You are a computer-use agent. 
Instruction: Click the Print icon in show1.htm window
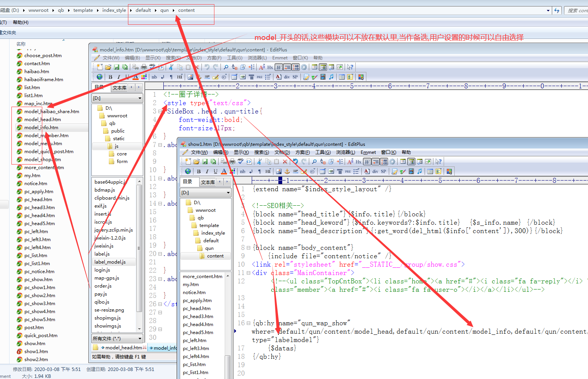pyautogui.click(x=232, y=162)
